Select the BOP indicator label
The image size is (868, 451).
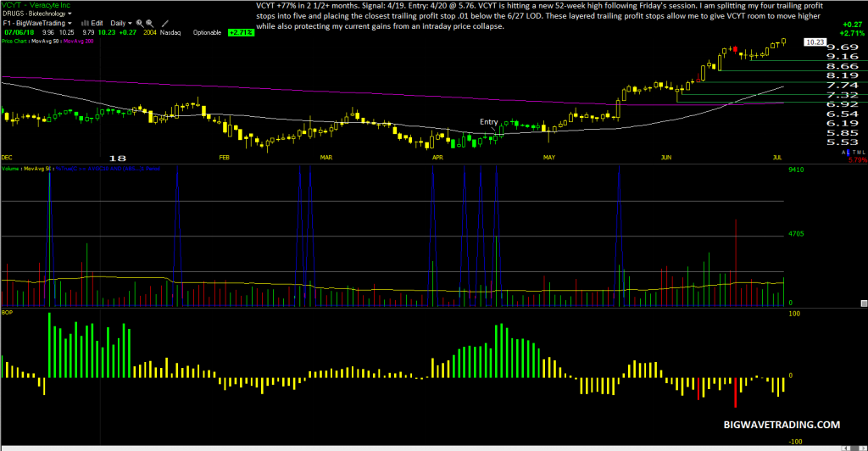pos(7,313)
